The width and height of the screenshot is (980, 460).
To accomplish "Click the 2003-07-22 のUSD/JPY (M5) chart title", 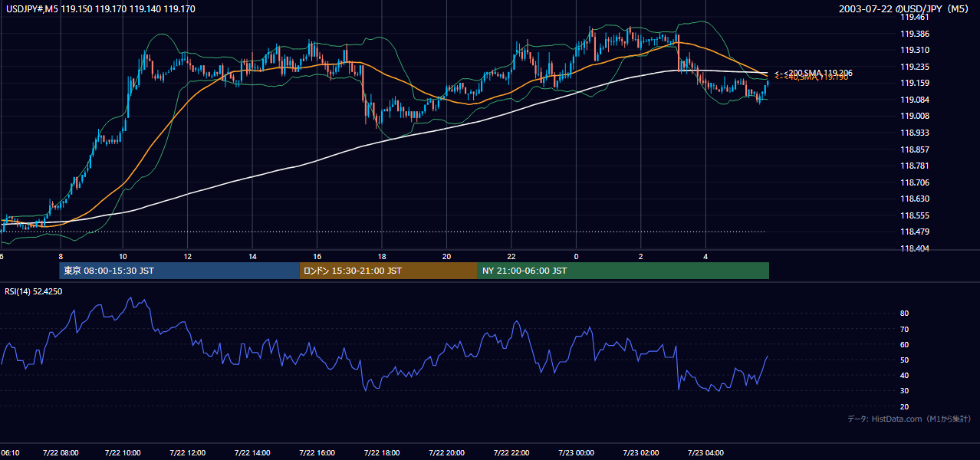I will tap(905, 9).
